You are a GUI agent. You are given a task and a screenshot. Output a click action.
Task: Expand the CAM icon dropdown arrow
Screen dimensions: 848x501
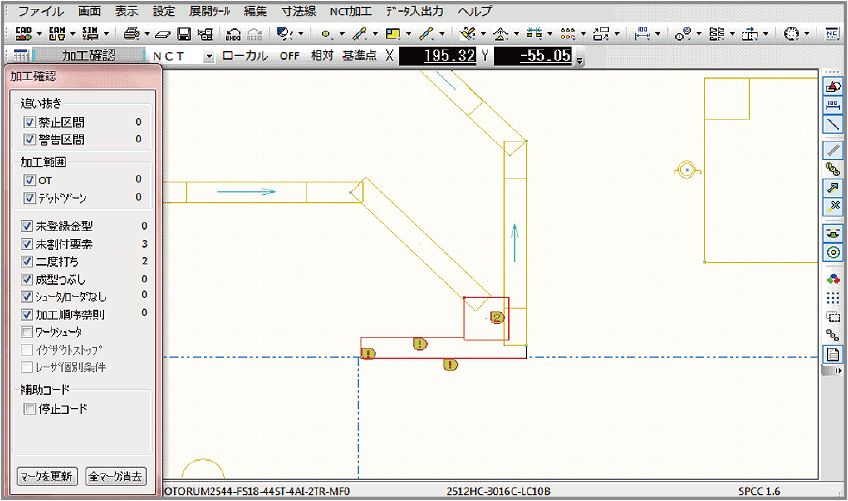pyautogui.click(x=72, y=34)
